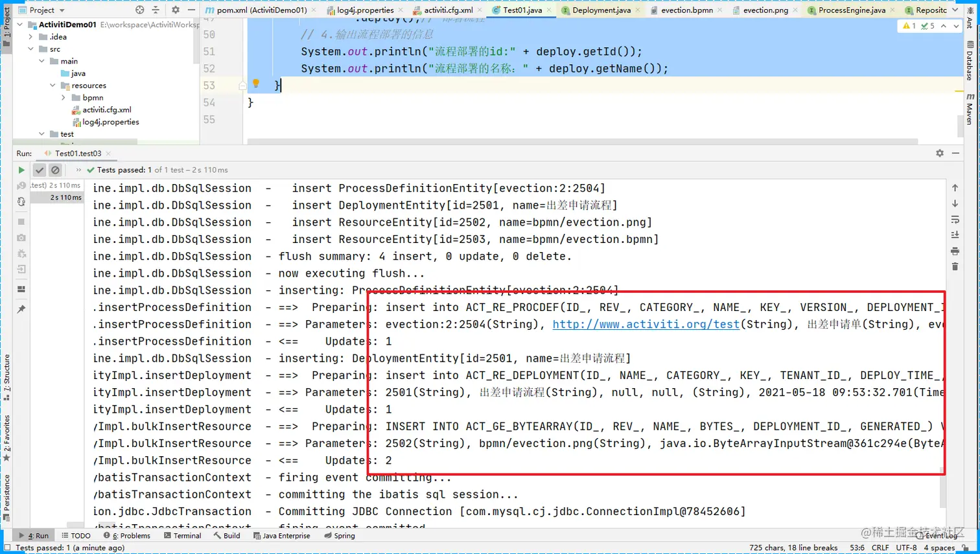The image size is (980, 554).
Task: Open the Build tool window
Action: [227, 536]
